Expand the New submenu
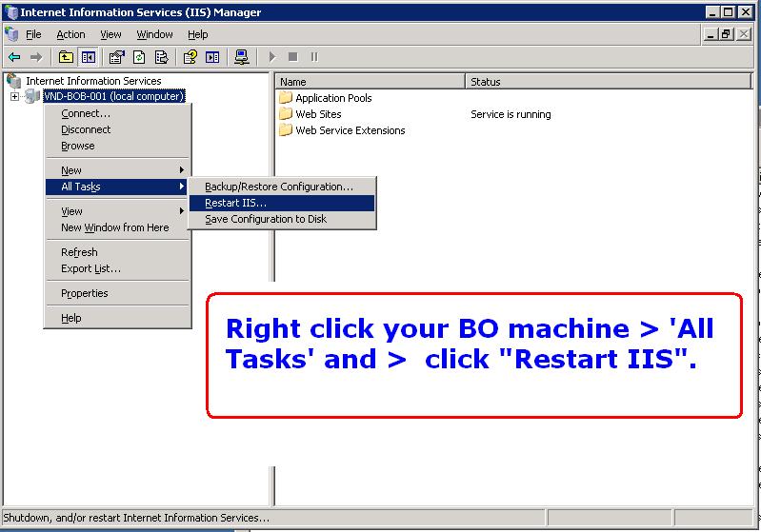 (x=117, y=170)
